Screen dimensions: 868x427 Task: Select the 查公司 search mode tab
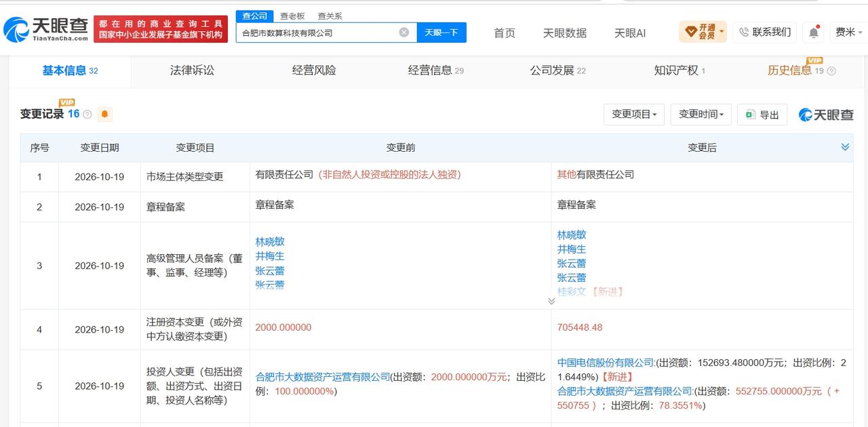255,16
